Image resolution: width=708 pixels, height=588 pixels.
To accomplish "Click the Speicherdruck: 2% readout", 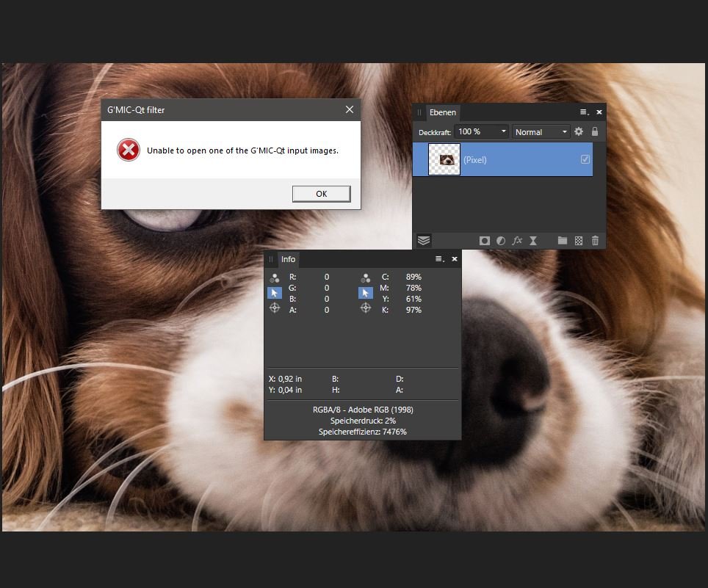I will coord(363,421).
